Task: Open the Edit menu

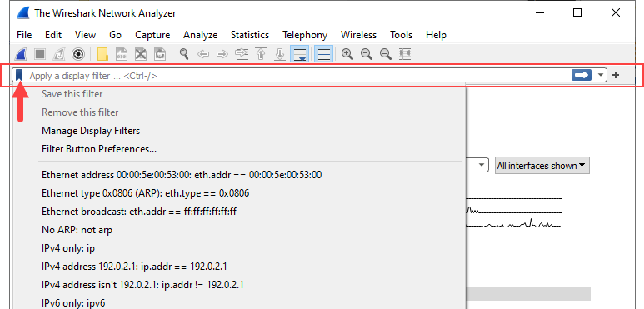Action: click(53, 35)
